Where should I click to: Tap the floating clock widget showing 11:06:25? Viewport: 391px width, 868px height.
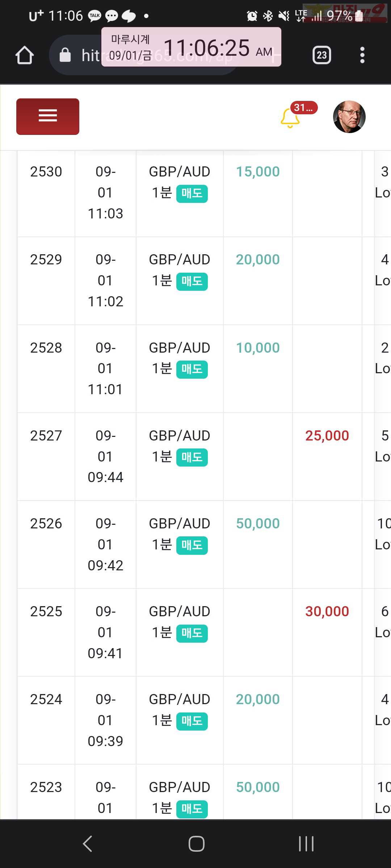[191, 47]
